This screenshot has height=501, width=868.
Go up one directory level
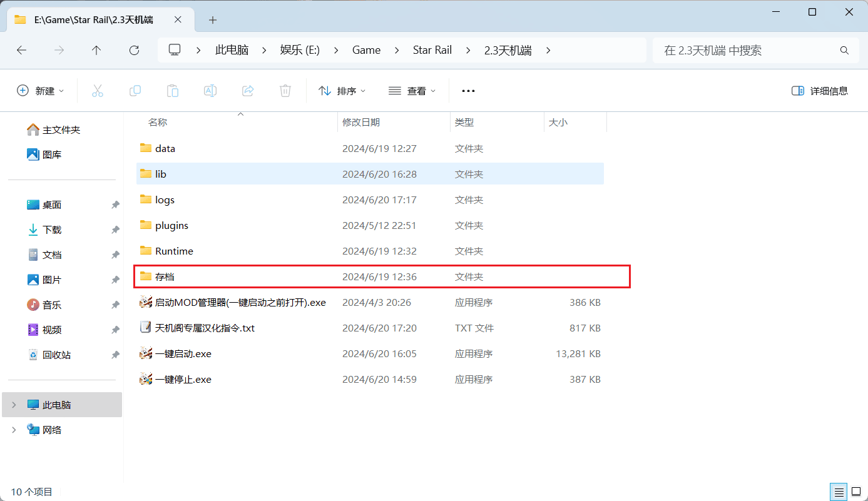coord(96,51)
